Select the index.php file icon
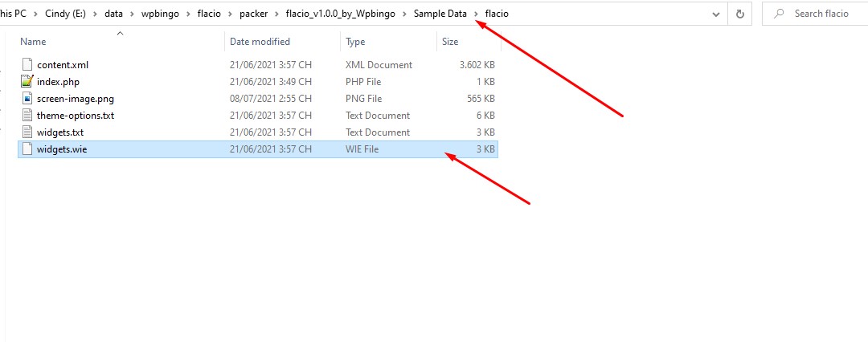This screenshot has height=342, width=868. [27, 81]
